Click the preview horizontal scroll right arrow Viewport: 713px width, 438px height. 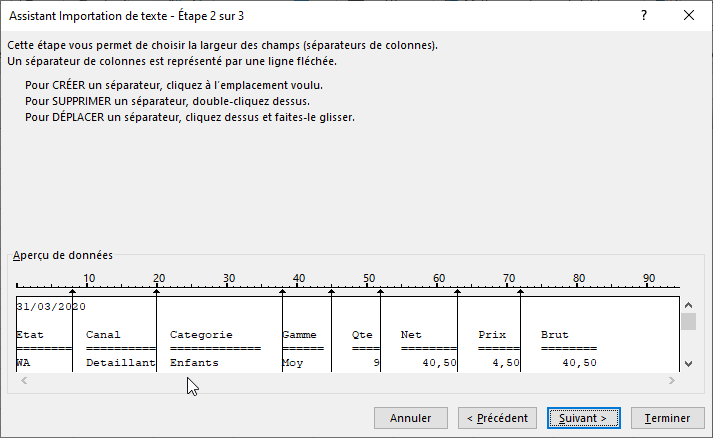[672, 381]
